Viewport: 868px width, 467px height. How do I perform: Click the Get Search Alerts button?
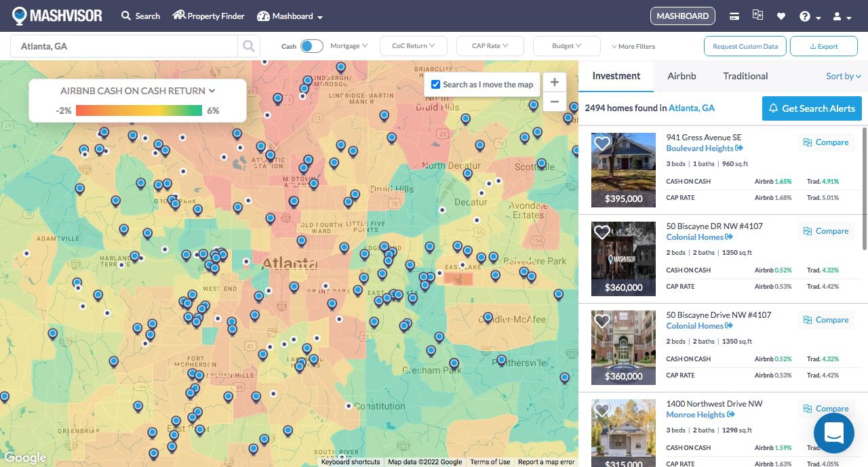coord(812,108)
